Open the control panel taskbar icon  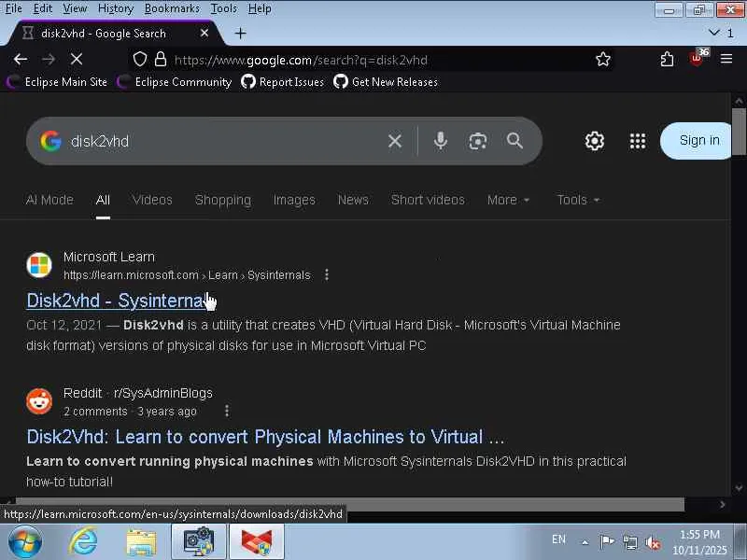tap(199, 541)
